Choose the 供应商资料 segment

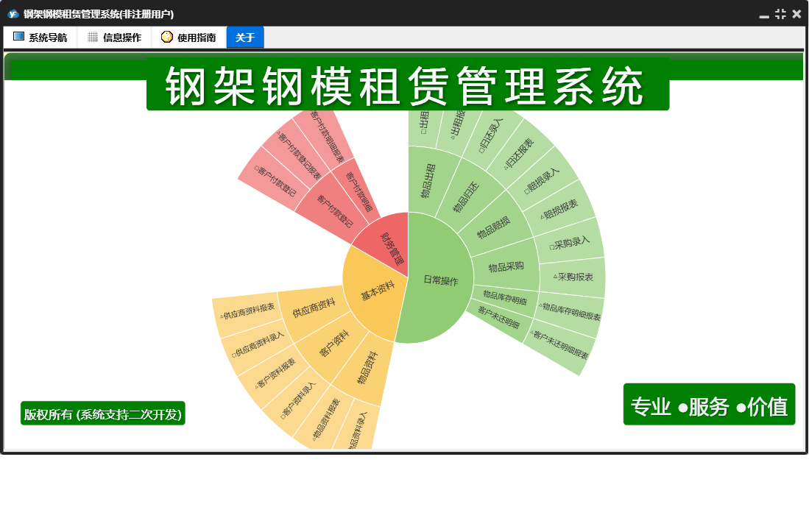tap(313, 308)
